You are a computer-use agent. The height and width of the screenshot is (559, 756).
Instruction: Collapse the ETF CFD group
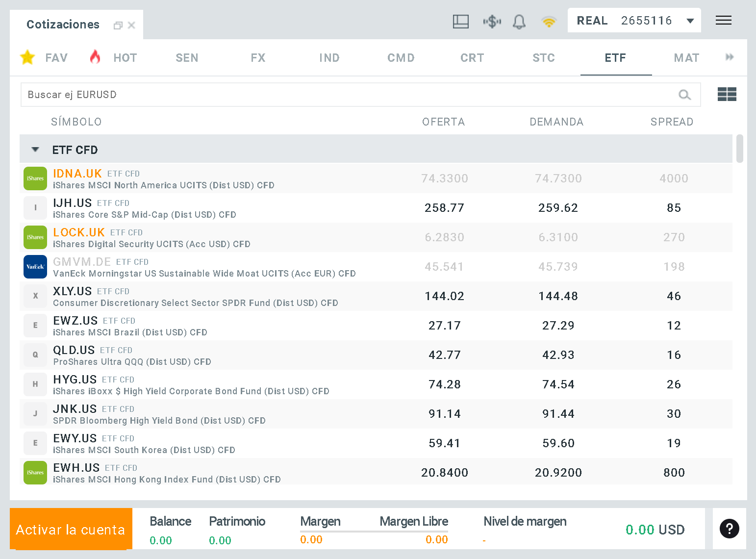35,150
